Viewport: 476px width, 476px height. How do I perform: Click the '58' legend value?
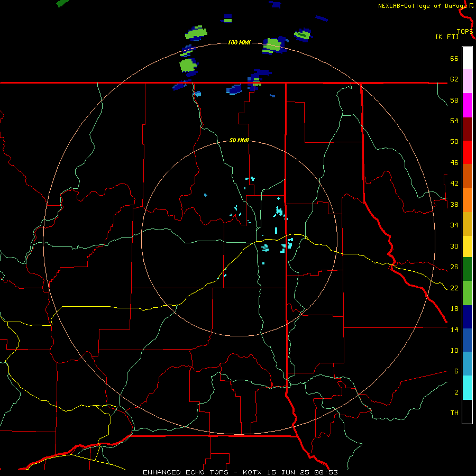click(x=454, y=100)
